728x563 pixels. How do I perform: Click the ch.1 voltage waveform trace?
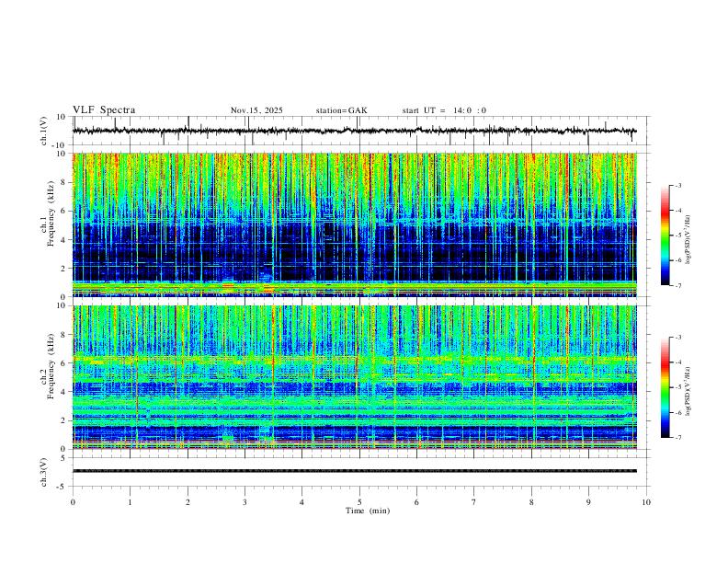tap(355, 131)
